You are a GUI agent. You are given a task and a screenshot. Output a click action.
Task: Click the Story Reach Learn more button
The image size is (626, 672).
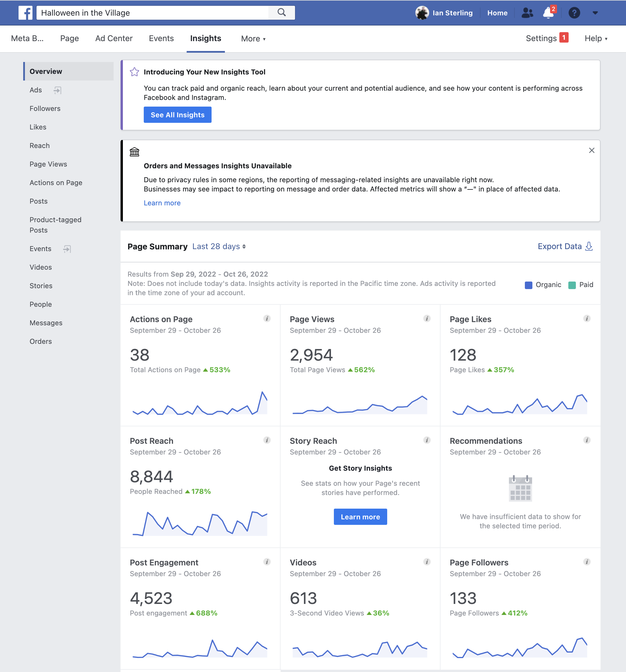click(360, 517)
